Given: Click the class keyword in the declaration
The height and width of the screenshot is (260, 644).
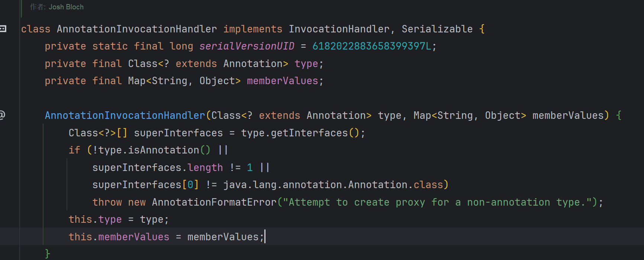Looking at the screenshot, I should (36, 29).
